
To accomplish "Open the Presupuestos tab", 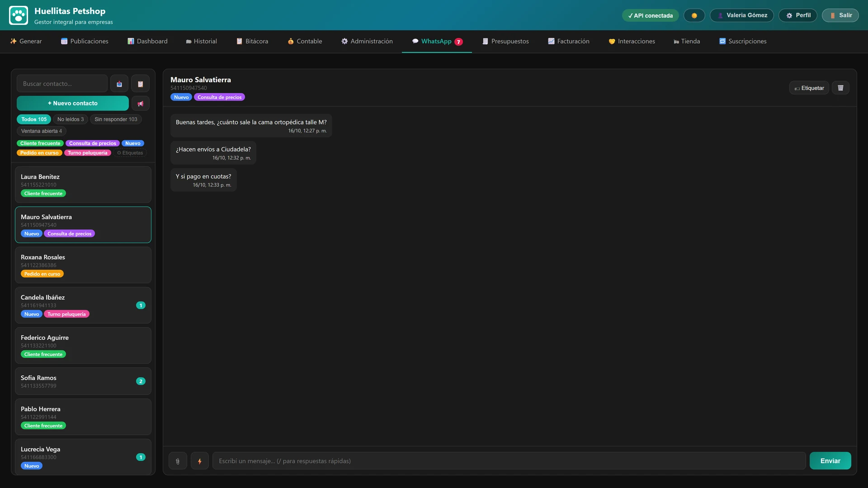I will click(505, 41).
